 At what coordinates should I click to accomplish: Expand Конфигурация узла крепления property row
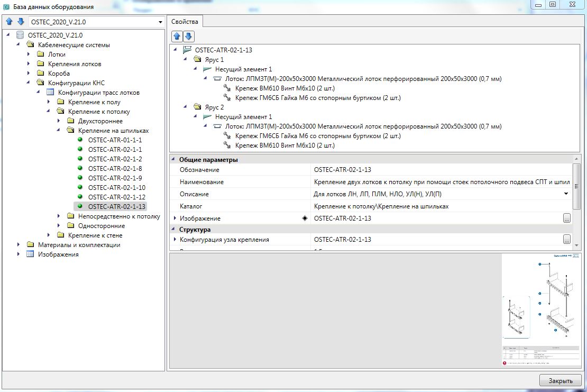click(175, 239)
